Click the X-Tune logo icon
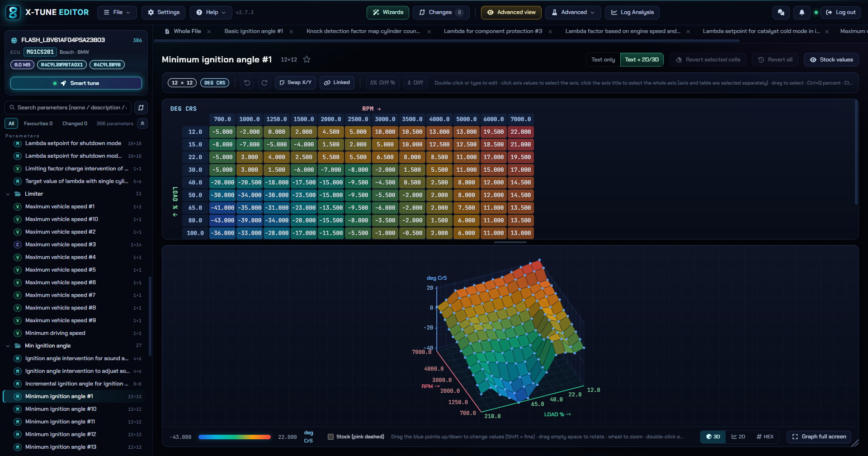The image size is (868, 456). tap(13, 13)
